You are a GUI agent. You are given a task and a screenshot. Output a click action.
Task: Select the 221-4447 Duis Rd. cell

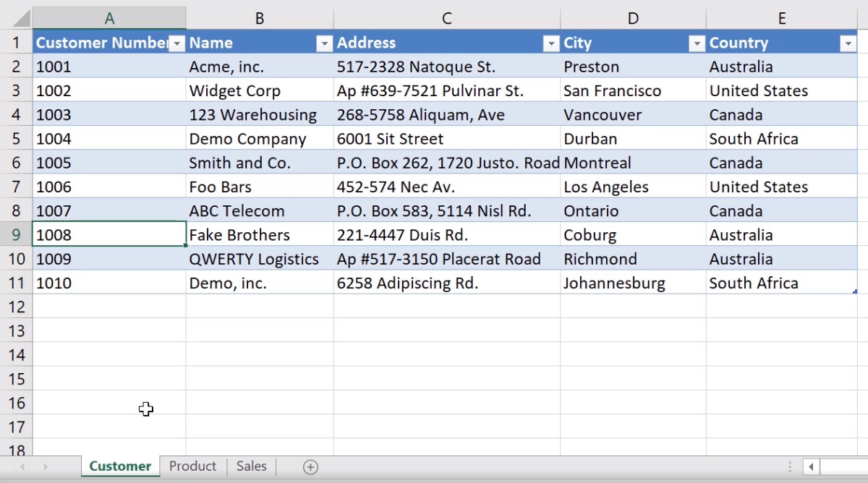(x=447, y=235)
